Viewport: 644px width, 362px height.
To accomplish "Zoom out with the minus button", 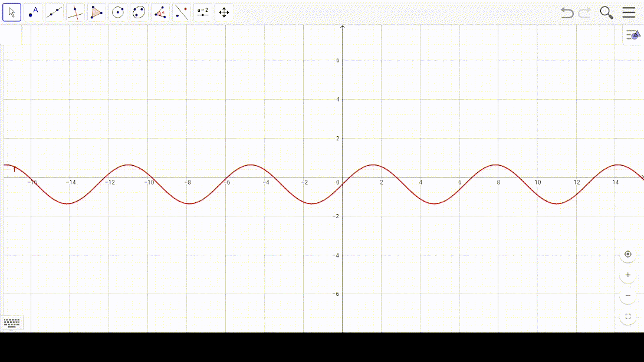I will (627, 295).
